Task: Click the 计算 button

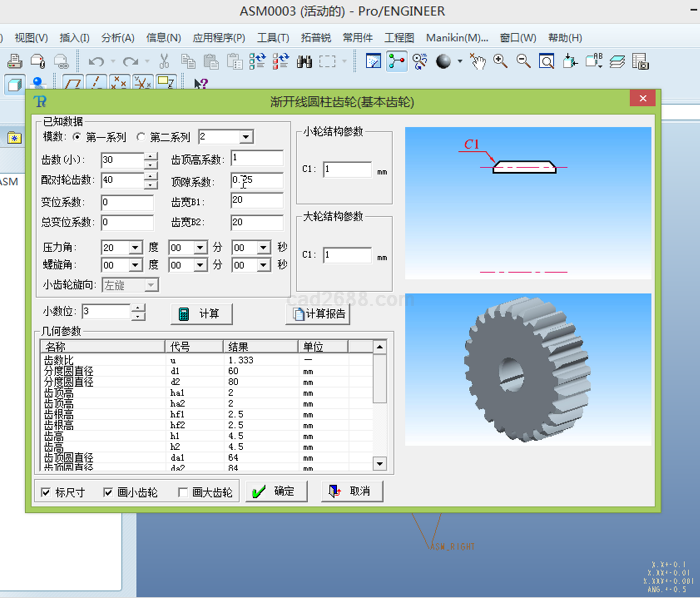Action: click(x=199, y=314)
